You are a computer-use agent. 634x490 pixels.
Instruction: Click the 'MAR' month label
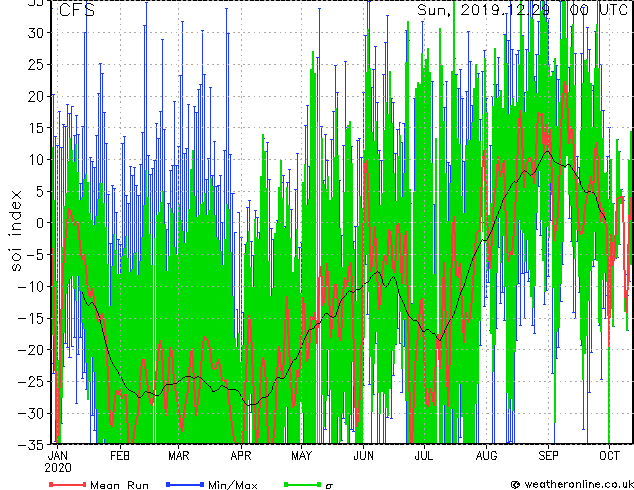179,456
